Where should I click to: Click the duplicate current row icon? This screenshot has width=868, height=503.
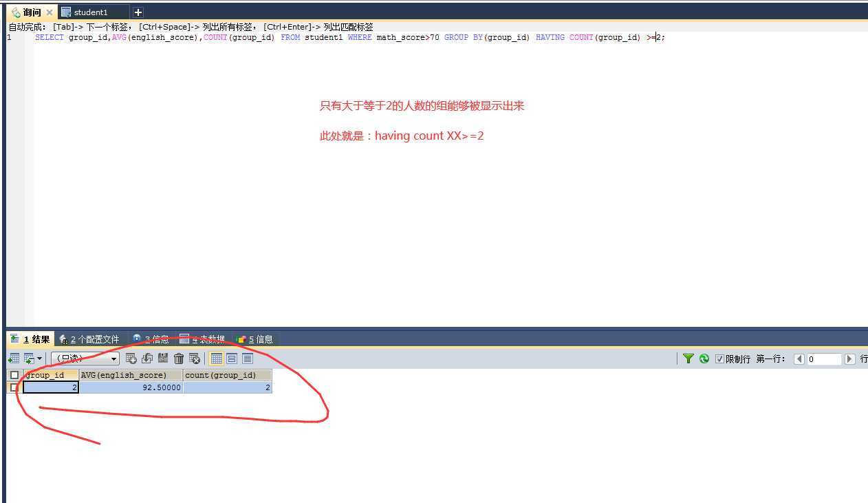point(147,358)
